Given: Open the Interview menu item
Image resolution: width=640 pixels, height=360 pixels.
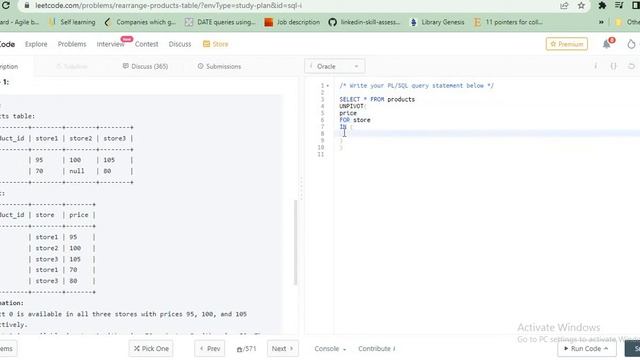Looking at the screenshot, I should coord(110,44).
